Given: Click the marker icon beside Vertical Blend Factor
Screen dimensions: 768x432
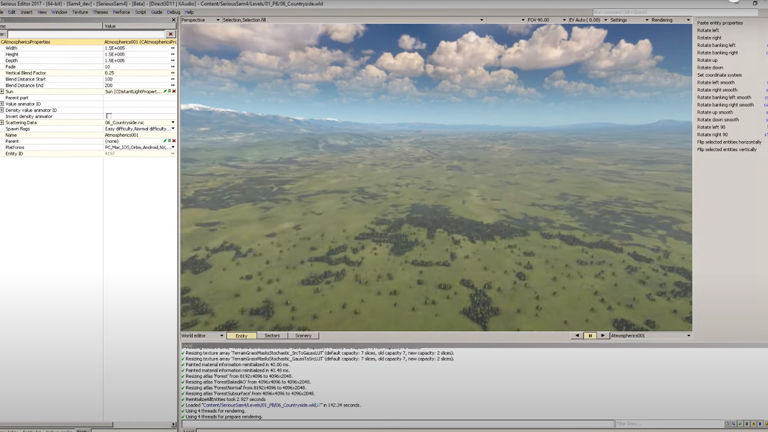Looking at the screenshot, I should tap(173, 73).
